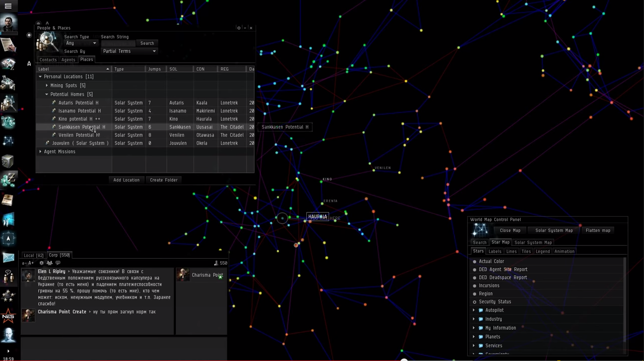This screenshot has height=361, width=644.
Task: Click the Solar System Map button beside Close Map
Action: tap(554, 230)
